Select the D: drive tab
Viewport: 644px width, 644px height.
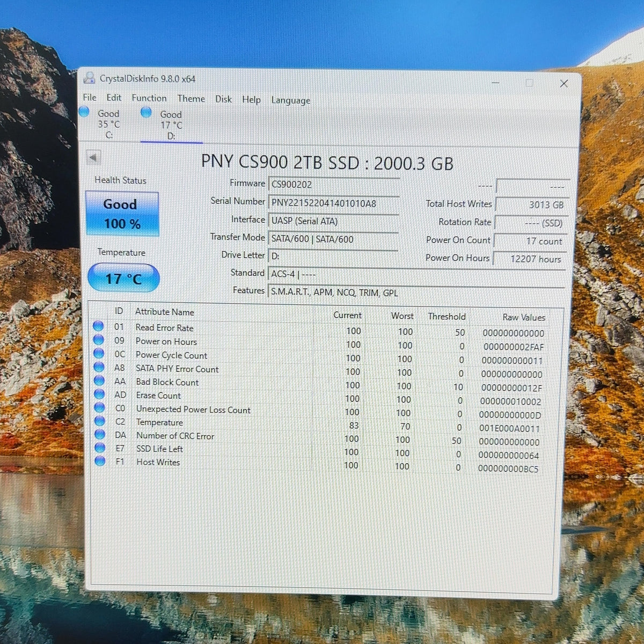click(171, 125)
